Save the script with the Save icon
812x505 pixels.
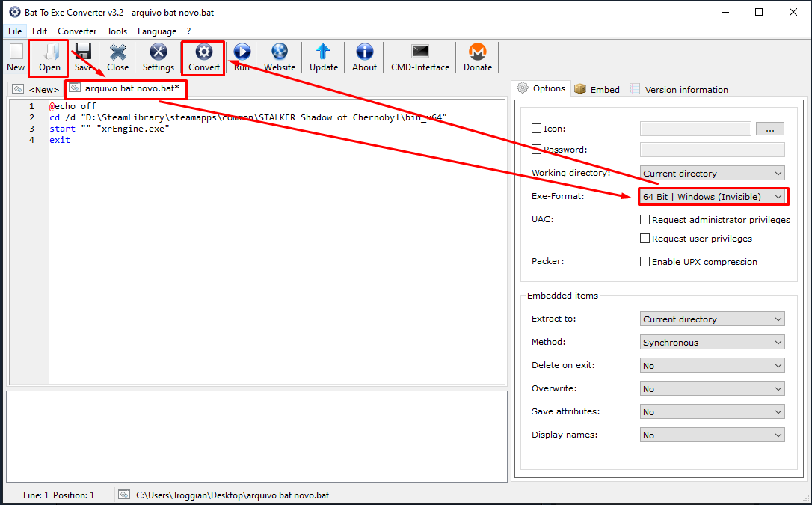[84, 52]
